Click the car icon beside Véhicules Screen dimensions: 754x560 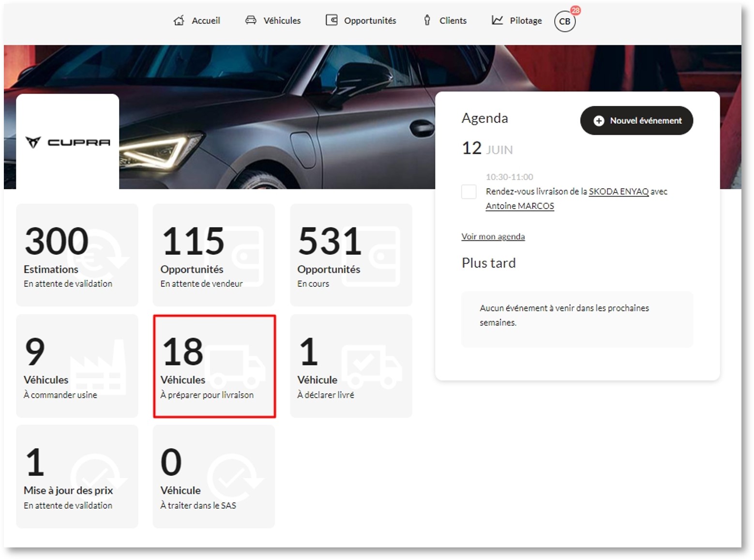251,20
